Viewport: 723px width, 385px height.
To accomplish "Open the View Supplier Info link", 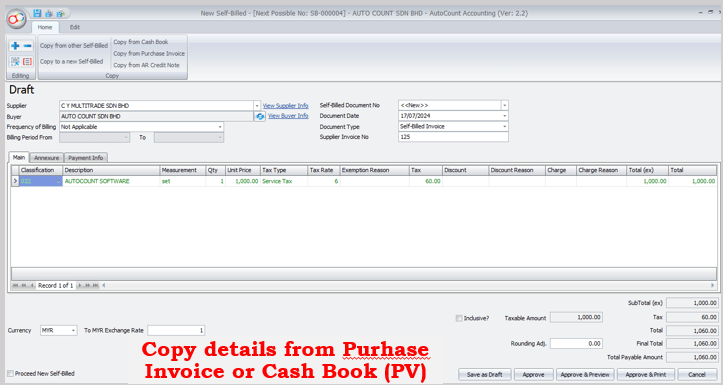I will [x=285, y=106].
